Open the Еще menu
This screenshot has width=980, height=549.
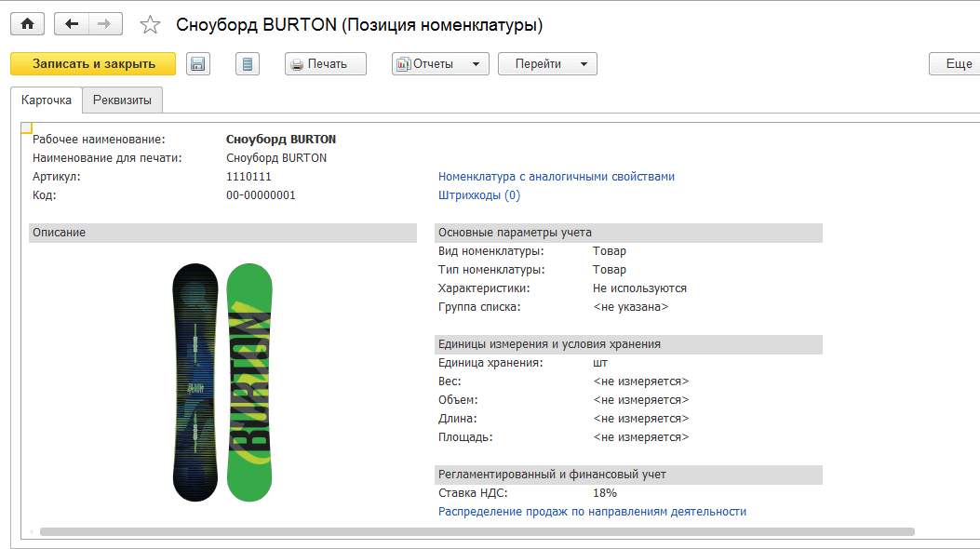pyautogui.click(x=957, y=64)
